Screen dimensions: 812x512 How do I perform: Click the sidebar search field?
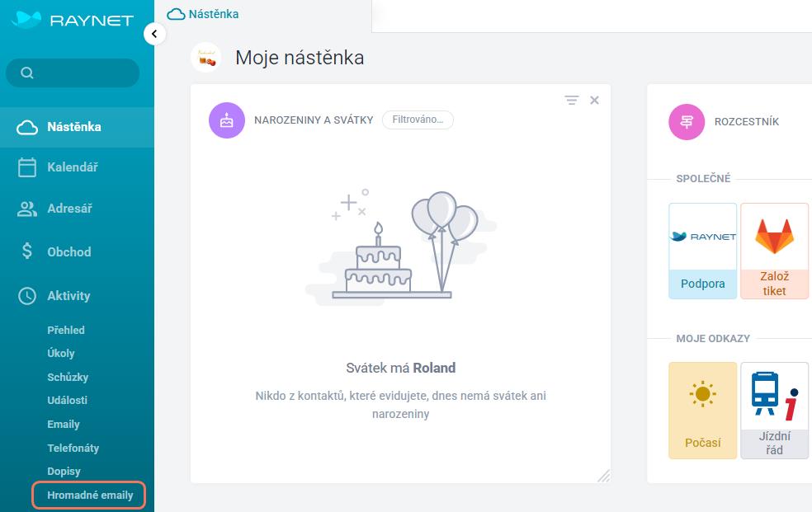73,73
